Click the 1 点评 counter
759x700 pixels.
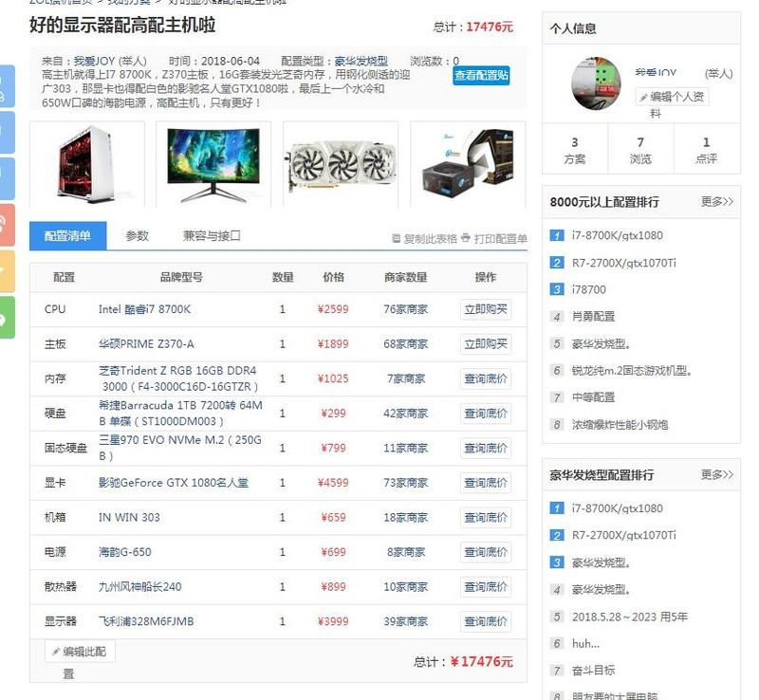(x=706, y=150)
